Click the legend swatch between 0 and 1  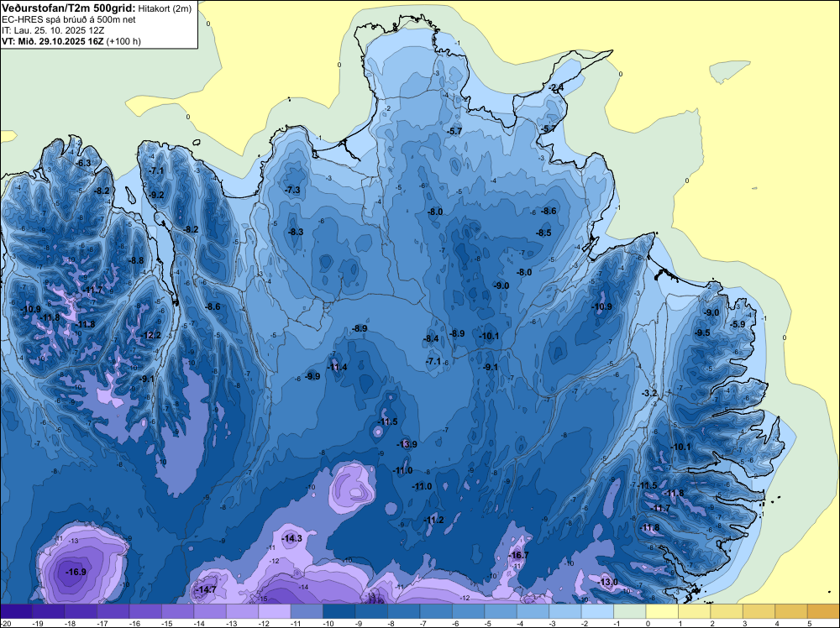point(662,611)
